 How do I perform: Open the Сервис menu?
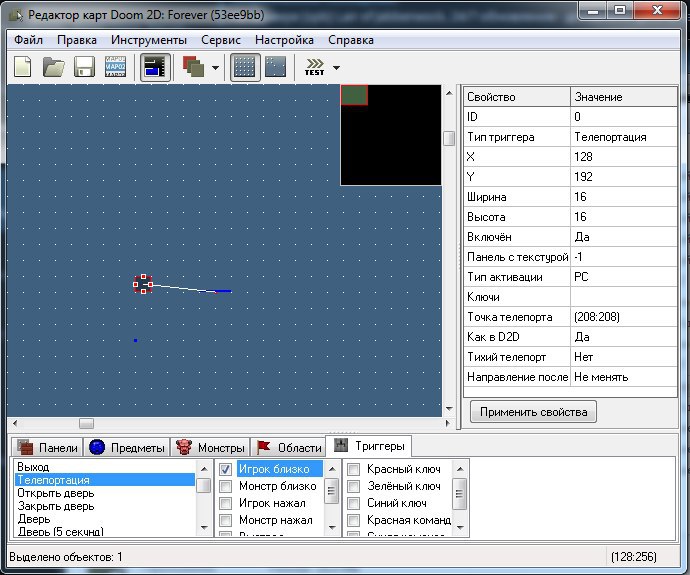click(221, 40)
